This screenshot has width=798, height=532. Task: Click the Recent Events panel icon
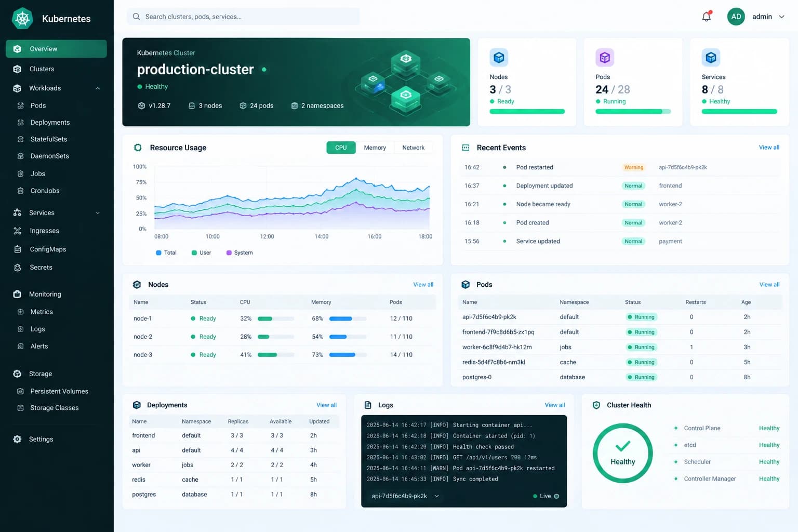465,148
